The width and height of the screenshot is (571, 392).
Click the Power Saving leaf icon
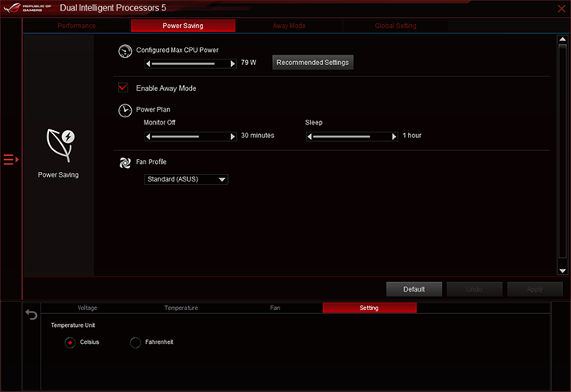click(60, 145)
